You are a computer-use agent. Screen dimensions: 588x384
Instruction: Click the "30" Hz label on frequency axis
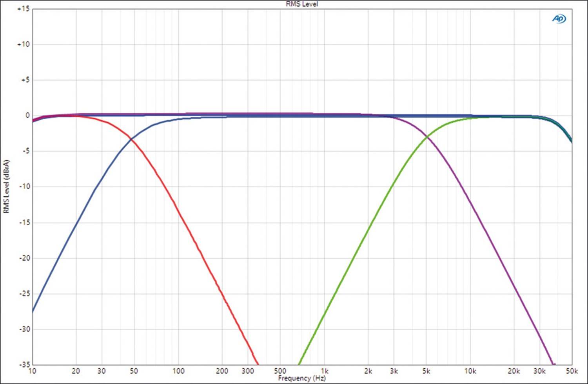(x=102, y=371)
